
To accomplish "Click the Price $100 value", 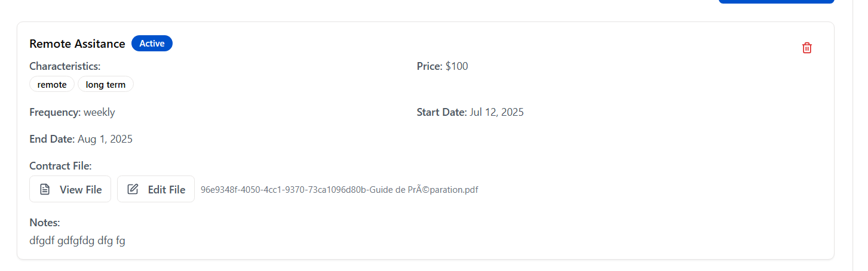I will pyautogui.click(x=456, y=66).
